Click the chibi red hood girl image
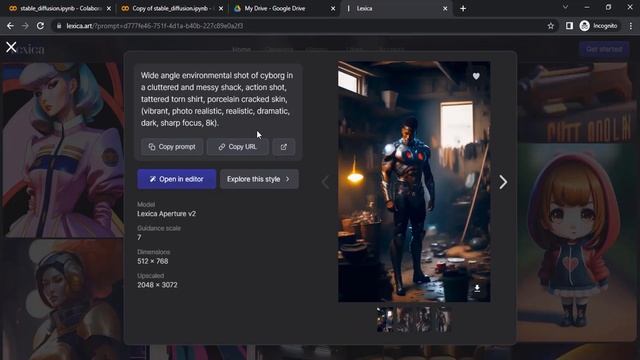640x360 pixels. (x=576, y=241)
